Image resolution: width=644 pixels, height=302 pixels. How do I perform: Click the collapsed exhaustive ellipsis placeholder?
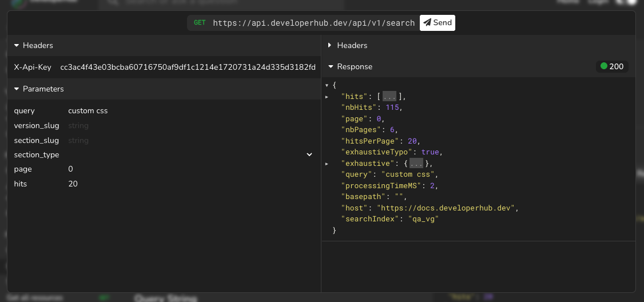(x=416, y=164)
